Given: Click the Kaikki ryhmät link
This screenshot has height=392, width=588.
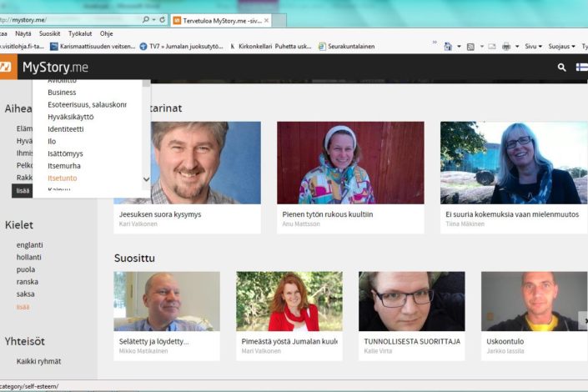Looking at the screenshot, I should (x=38, y=361).
